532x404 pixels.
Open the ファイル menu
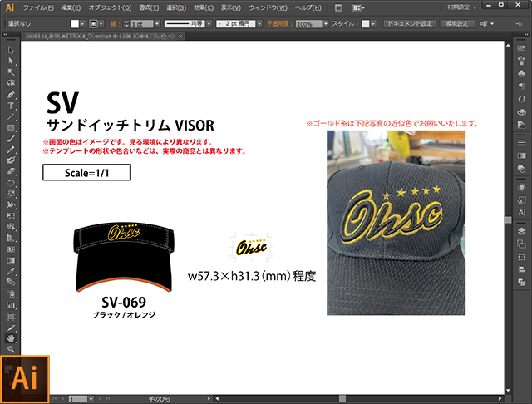click(x=39, y=7)
